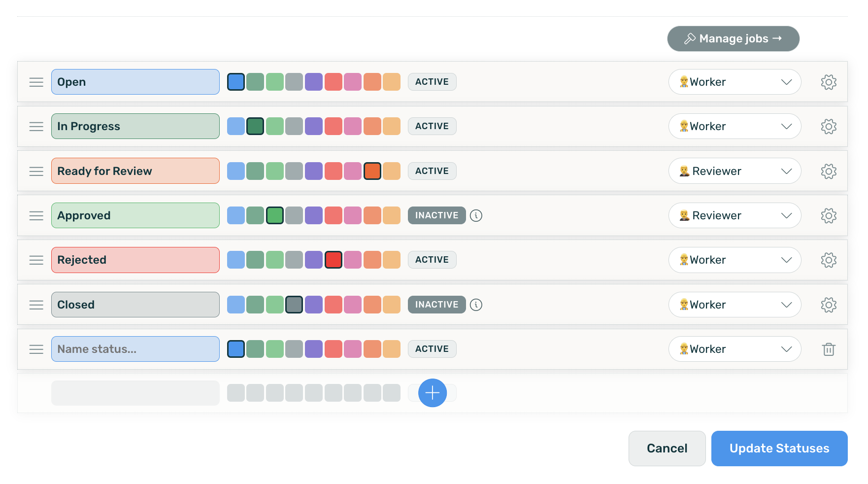Grab the drag handle of the Approved status
This screenshot has height=484, width=868.
point(36,215)
